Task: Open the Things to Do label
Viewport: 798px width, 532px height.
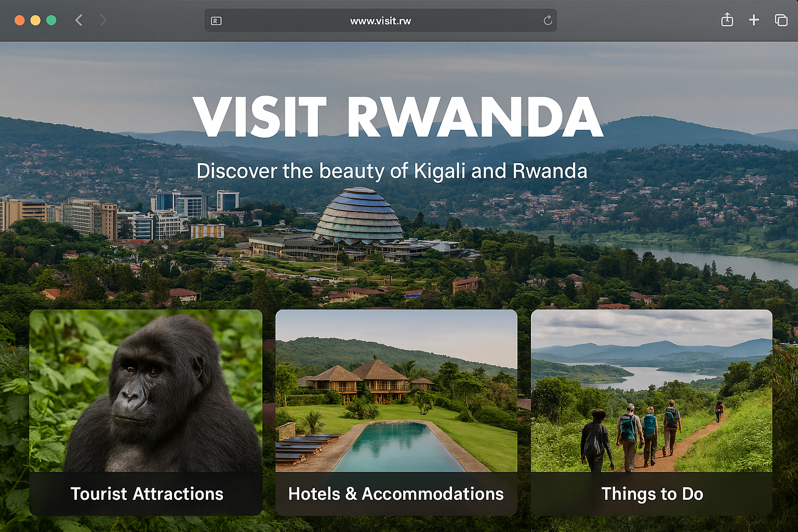Action: pyautogui.click(x=652, y=494)
